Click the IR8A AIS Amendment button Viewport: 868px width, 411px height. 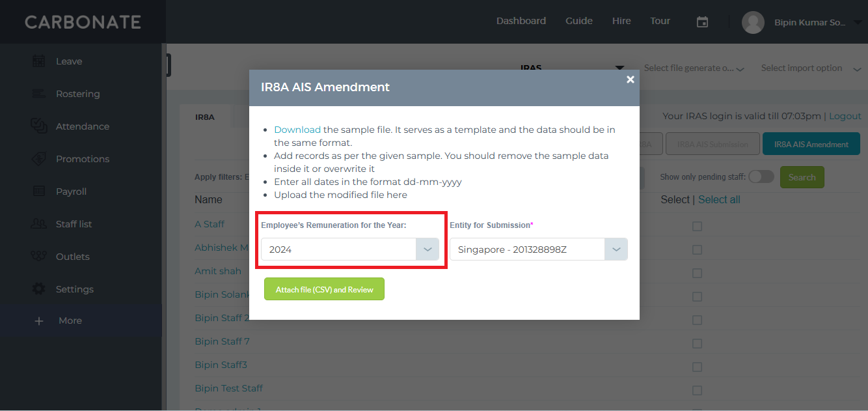pyautogui.click(x=811, y=144)
